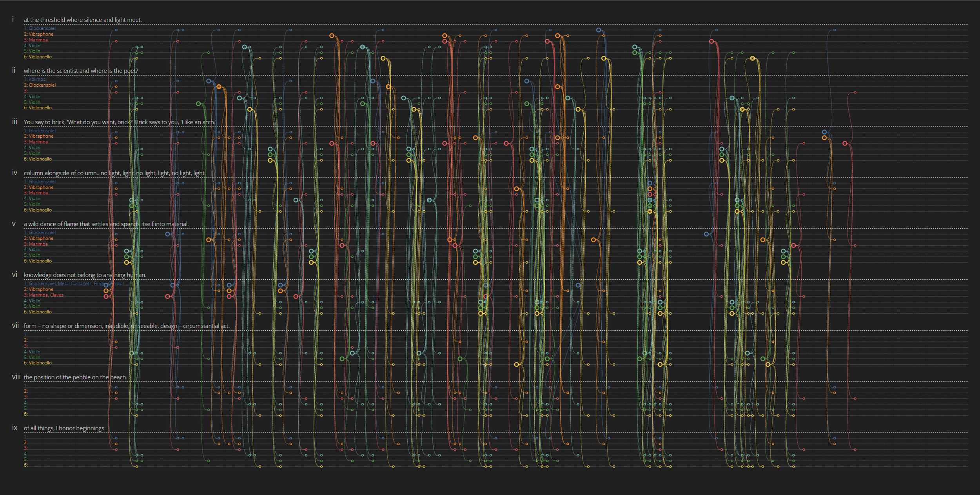Click '2: Glockenspiel' label in movement ii

[40, 85]
